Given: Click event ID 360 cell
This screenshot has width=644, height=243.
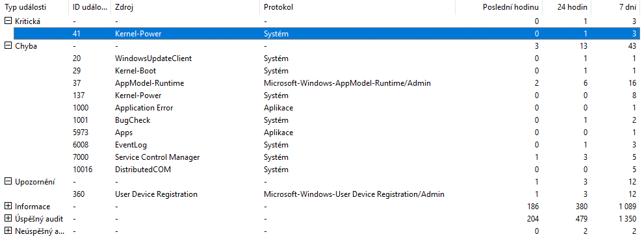Looking at the screenshot, I should (x=79, y=194).
